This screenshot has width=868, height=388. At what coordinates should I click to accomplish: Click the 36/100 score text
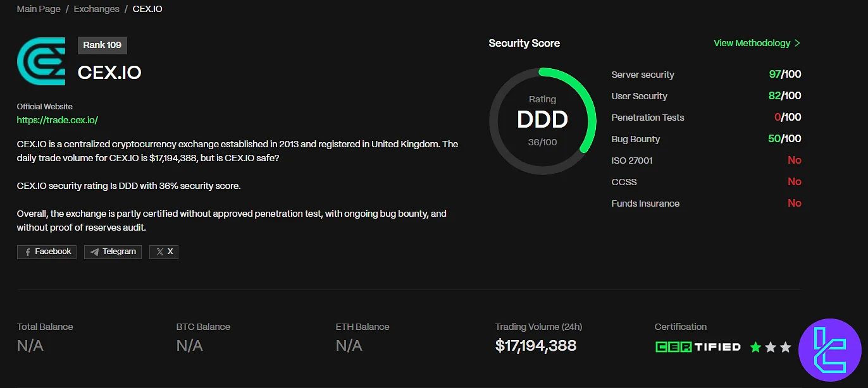click(x=543, y=142)
